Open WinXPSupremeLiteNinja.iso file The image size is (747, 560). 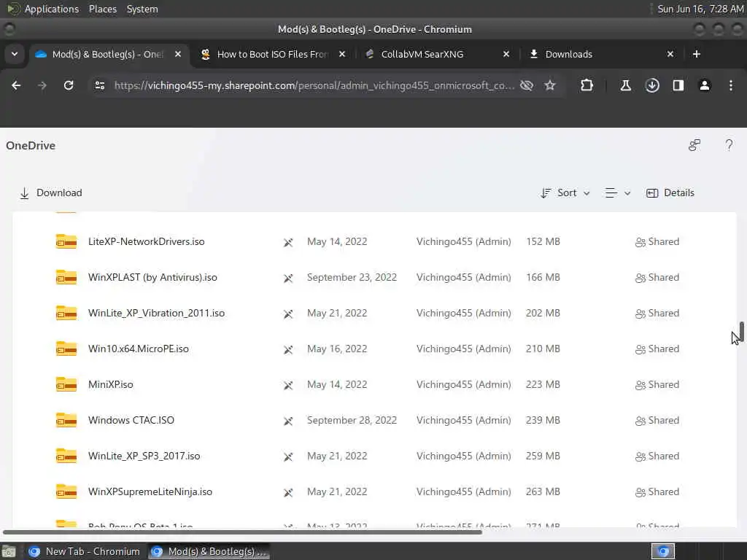click(x=150, y=491)
